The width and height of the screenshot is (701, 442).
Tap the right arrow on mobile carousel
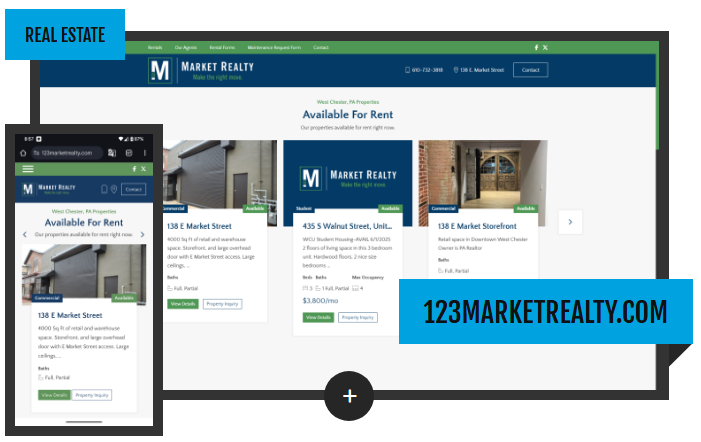tap(144, 234)
